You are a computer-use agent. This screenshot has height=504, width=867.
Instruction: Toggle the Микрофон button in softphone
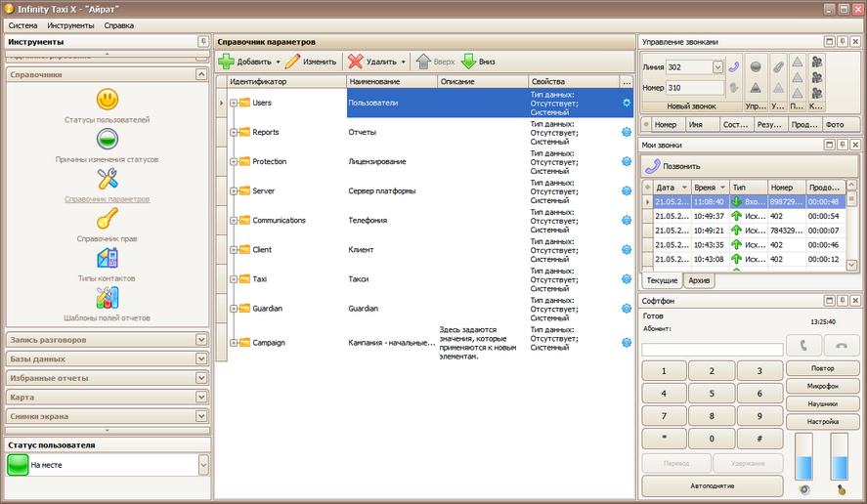point(823,386)
